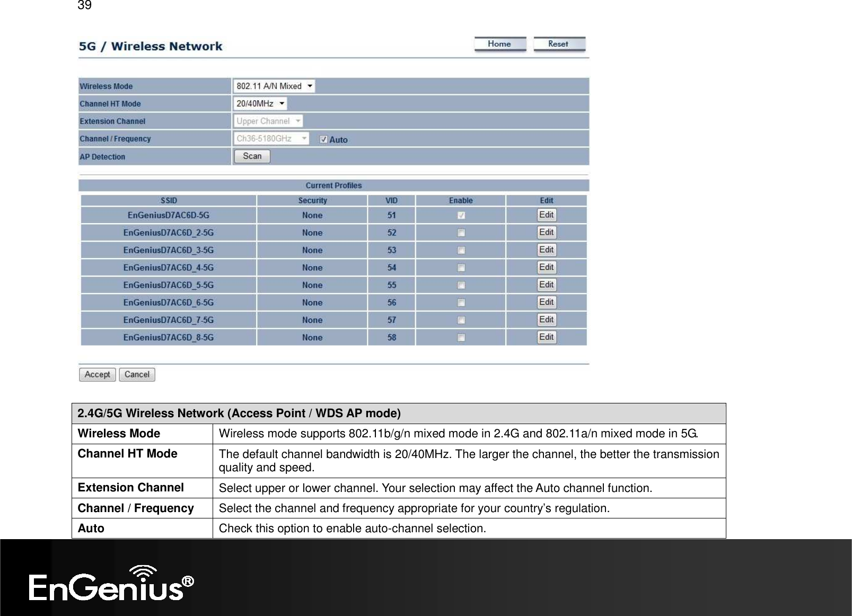Click VID value 51
Image resolution: width=852 pixels, height=616 pixels.
point(392,215)
